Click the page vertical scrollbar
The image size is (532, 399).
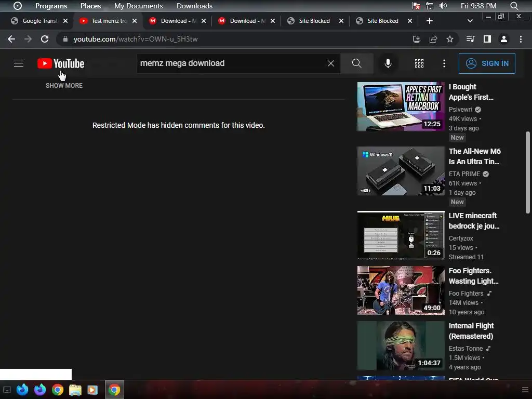pos(528,172)
